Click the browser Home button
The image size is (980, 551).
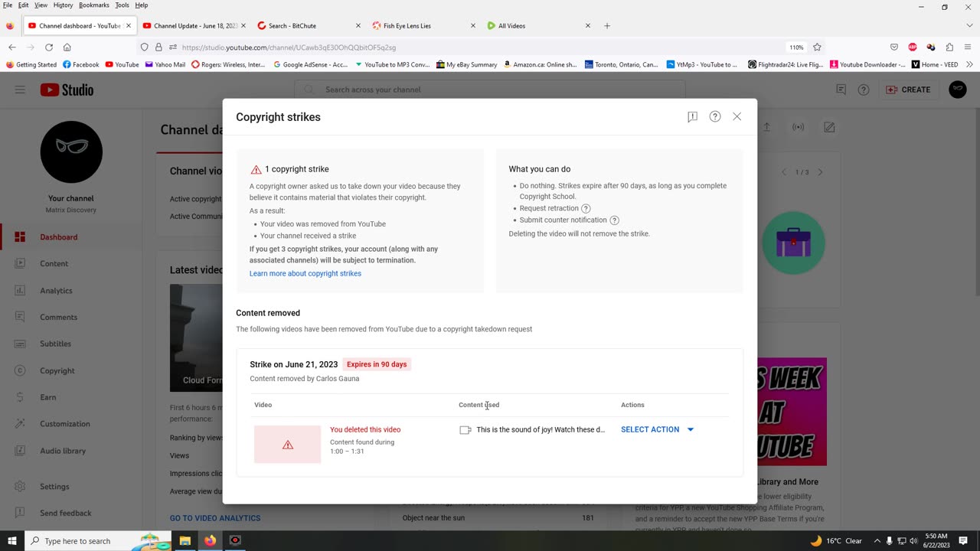pyautogui.click(x=67, y=47)
